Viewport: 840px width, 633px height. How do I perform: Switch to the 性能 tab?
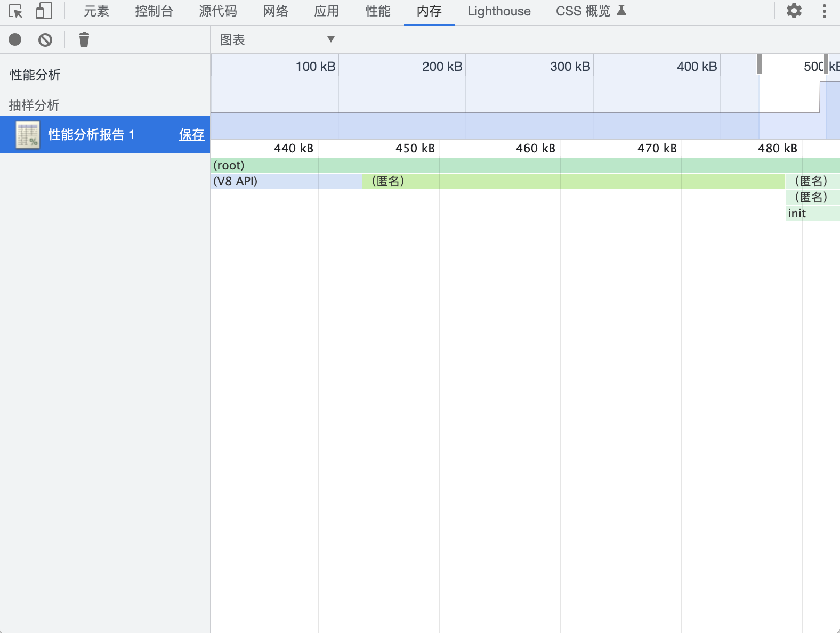click(x=378, y=11)
